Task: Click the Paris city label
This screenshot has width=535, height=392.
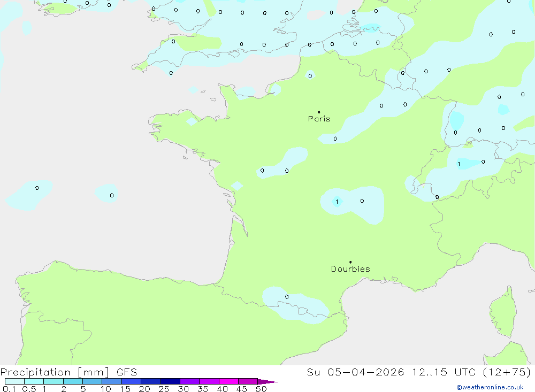Action: (x=319, y=119)
